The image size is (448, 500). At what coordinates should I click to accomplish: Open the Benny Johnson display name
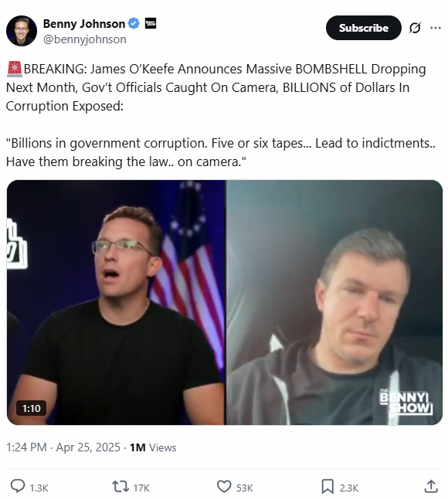pyautogui.click(x=84, y=24)
